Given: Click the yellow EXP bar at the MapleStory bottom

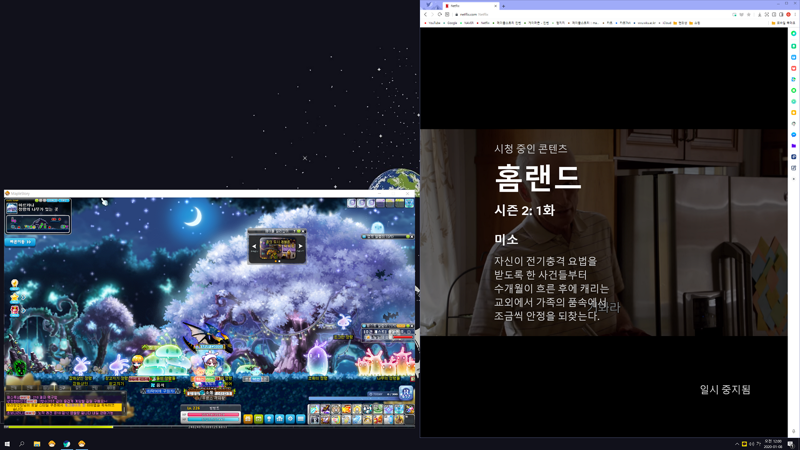Looking at the screenshot, I should coord(59,427).
